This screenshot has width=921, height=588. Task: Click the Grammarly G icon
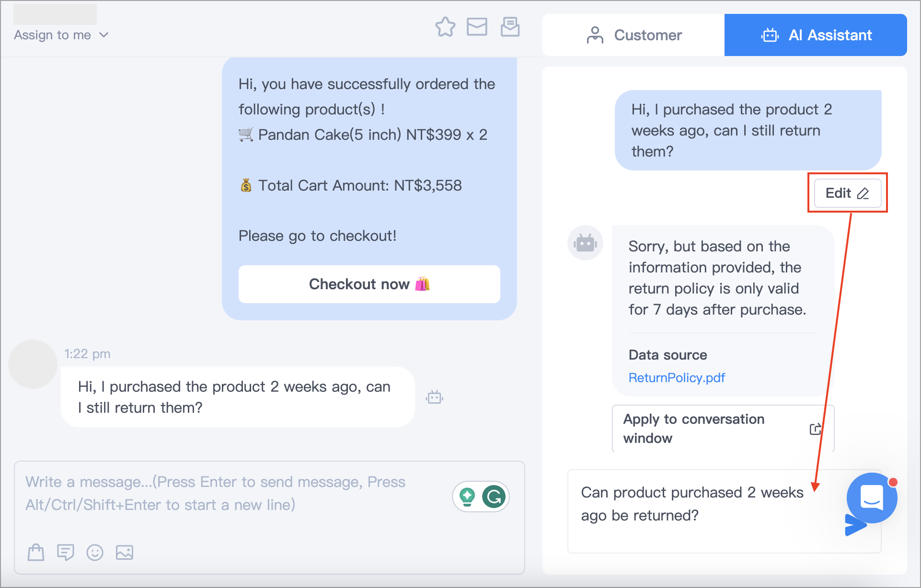point(494,497)
